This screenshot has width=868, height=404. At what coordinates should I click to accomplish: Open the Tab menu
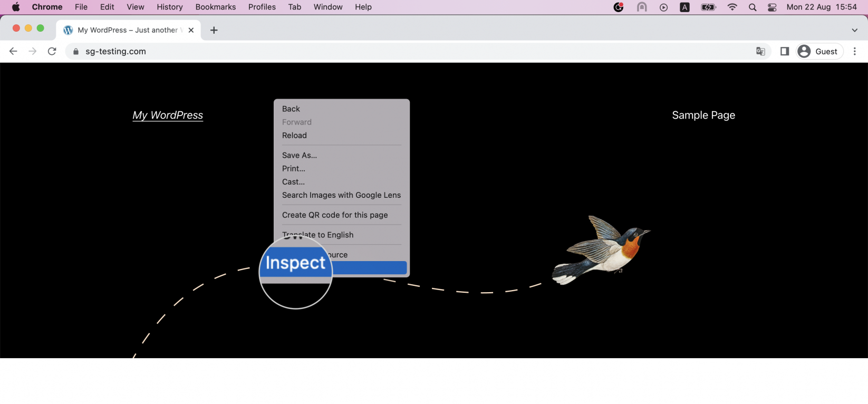tap(295, 7)
